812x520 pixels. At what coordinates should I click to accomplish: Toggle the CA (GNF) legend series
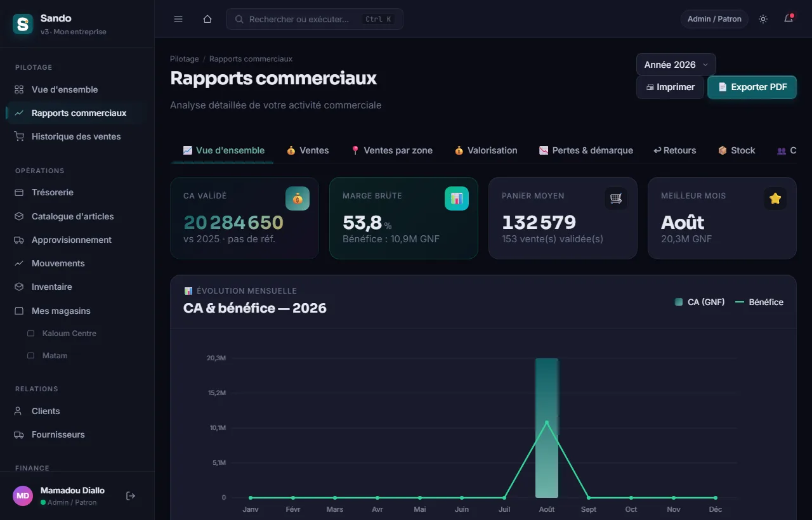(x=700, y=302)
